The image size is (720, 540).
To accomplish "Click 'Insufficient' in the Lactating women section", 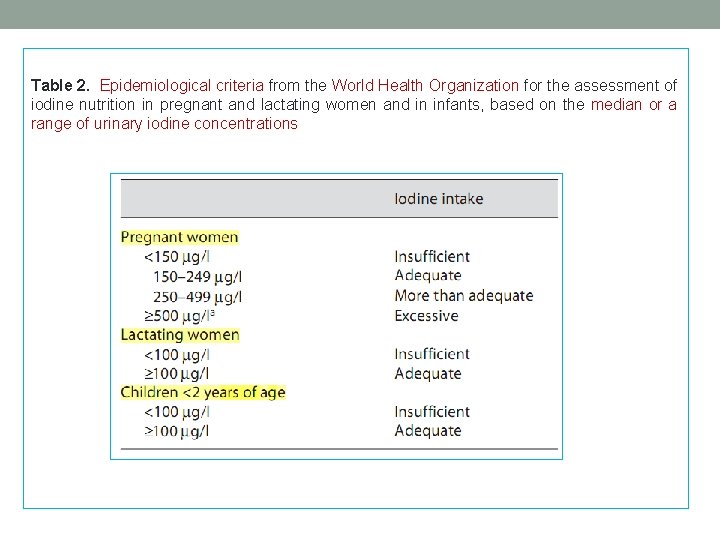I will [x=432, y=354].
